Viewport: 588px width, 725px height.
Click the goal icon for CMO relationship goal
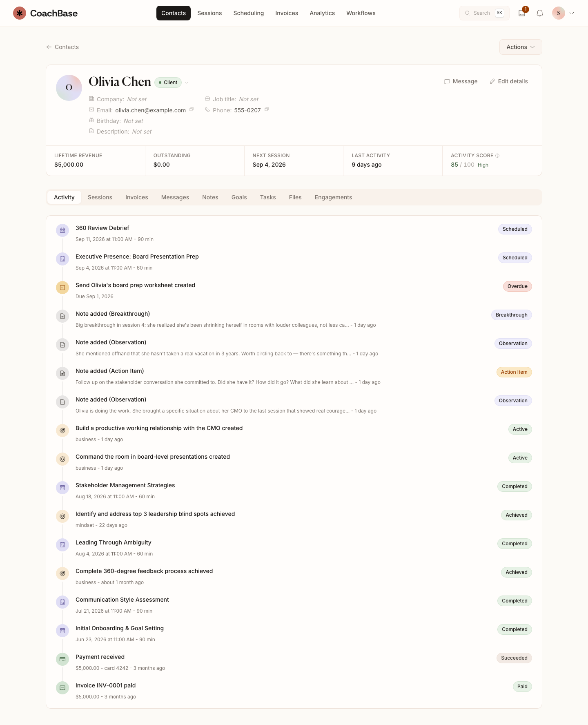click(x=62, y=431)
